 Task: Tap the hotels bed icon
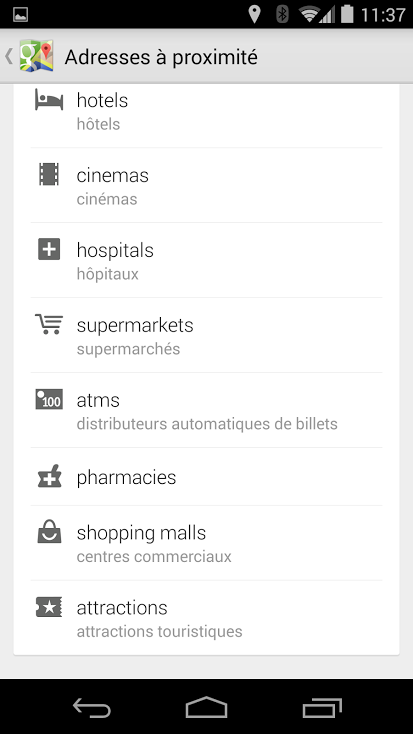click(x=49, y=100)
